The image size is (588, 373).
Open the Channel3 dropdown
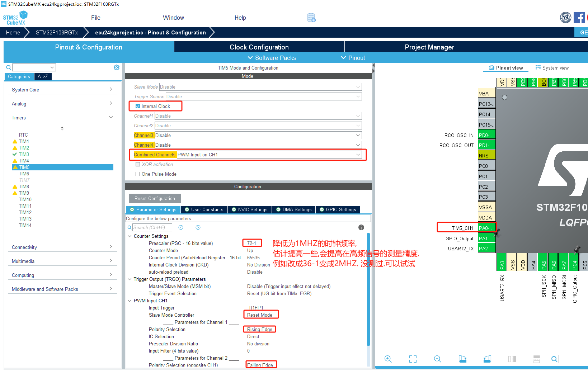(x=258, y=135)
